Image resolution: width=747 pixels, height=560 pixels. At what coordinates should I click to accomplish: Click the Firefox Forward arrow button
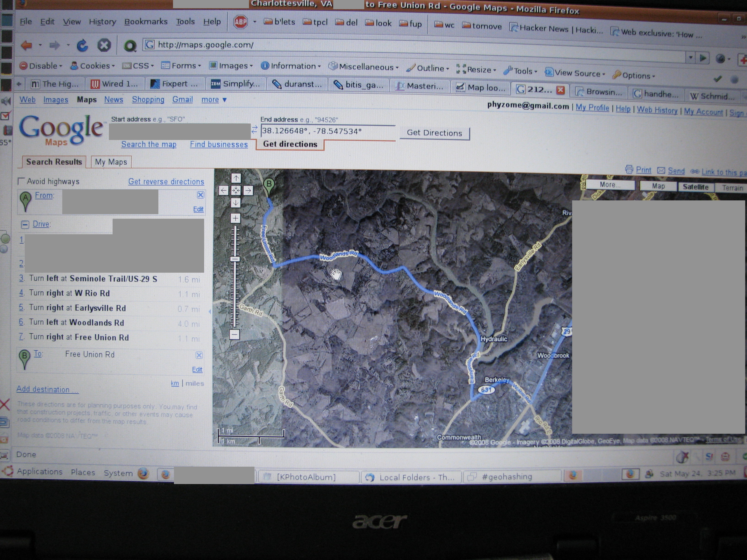[54, 45]
